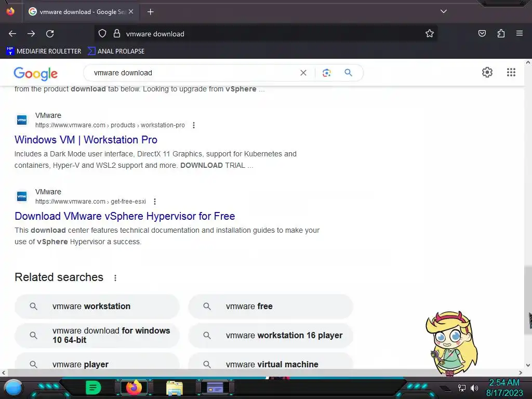Click the Firefox icon in the title bar
The image size is (532, 399).
pyautogui.click(x=10, y=11)
